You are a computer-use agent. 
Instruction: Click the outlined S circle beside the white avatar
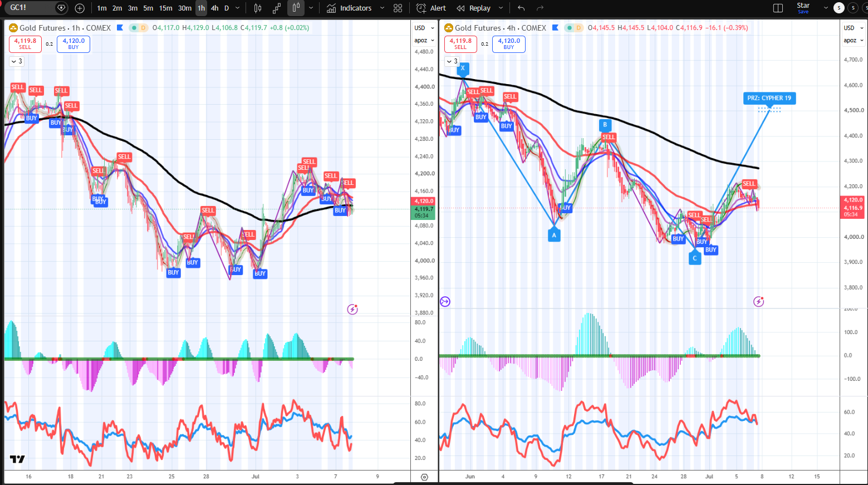click(853, 8)
